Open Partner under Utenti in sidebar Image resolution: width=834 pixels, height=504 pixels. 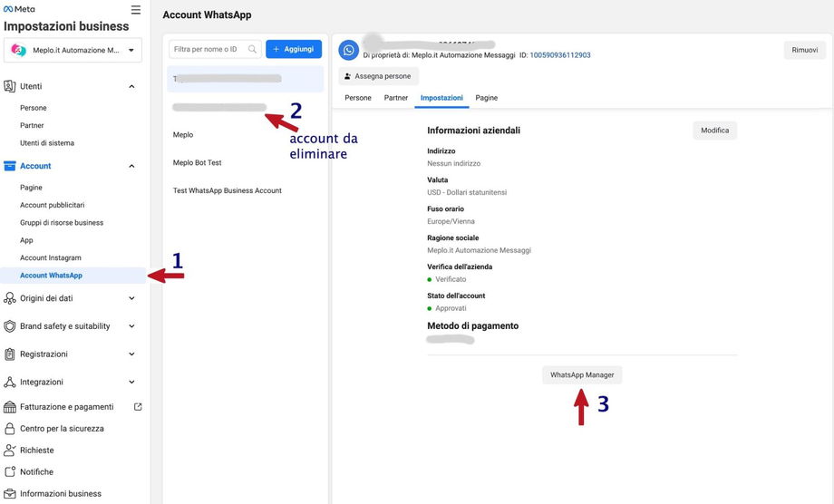pyautogui.click(x=32, y=125)
